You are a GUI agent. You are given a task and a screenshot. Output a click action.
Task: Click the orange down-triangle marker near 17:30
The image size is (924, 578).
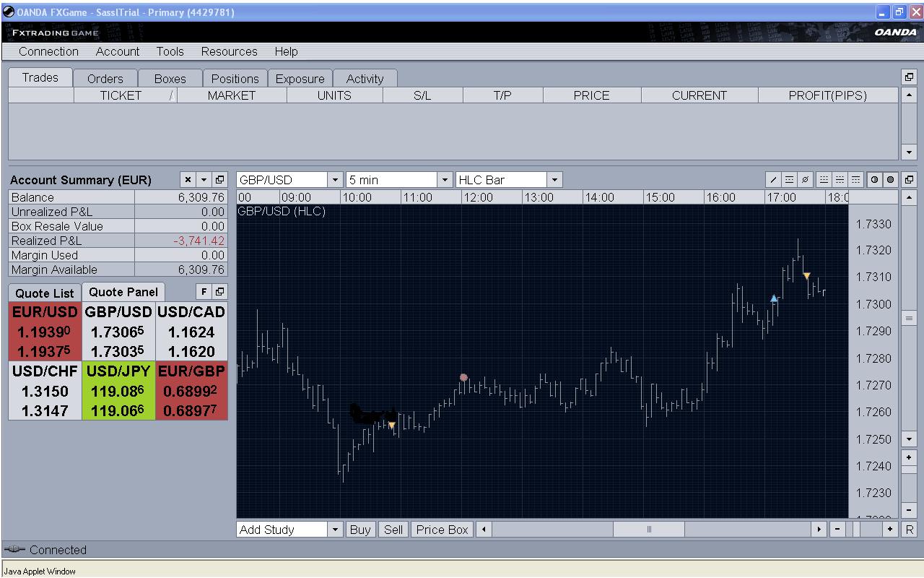tap(807, 276)
